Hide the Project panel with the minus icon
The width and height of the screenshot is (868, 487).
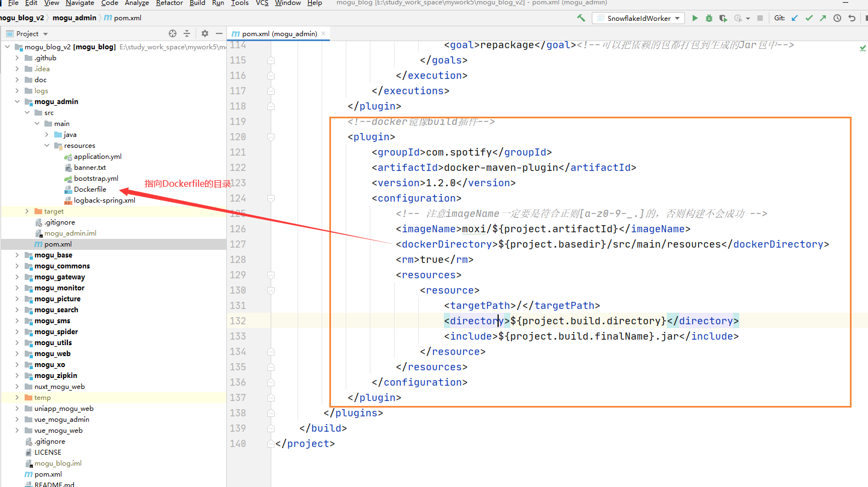pos(219,33)
